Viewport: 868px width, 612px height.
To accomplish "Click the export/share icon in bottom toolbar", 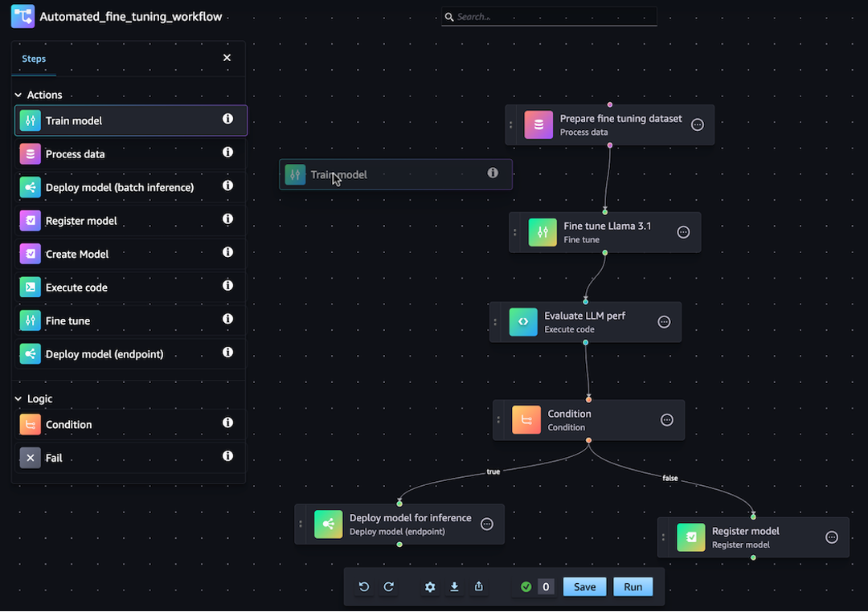I will (x=478, y=586).
